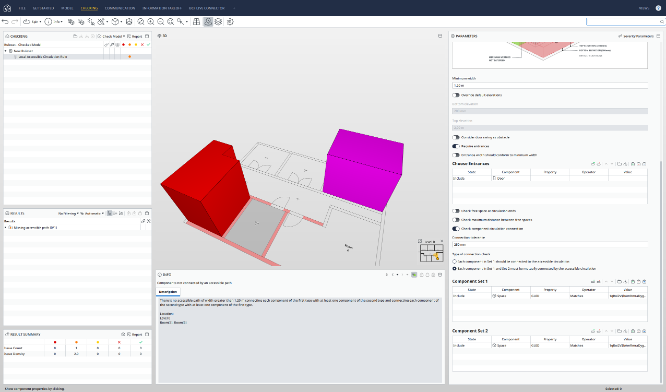Toggle the check component connection switch
The width and height of the screenshot is (666, 392).
pyautogui.click(x=456, y=228)
